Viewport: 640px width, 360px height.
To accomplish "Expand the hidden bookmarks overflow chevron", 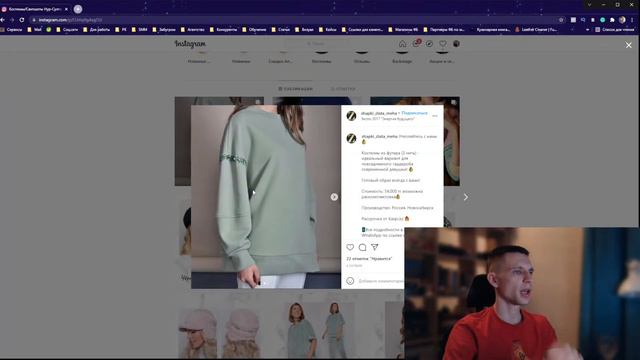I will tap(587, 29).
